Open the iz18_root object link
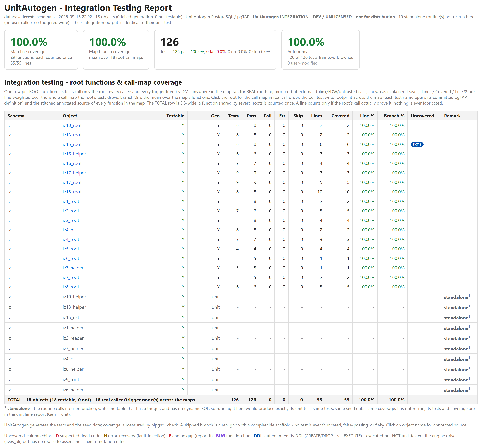Viewport: 482px width, 448px height. pos(72,192)
